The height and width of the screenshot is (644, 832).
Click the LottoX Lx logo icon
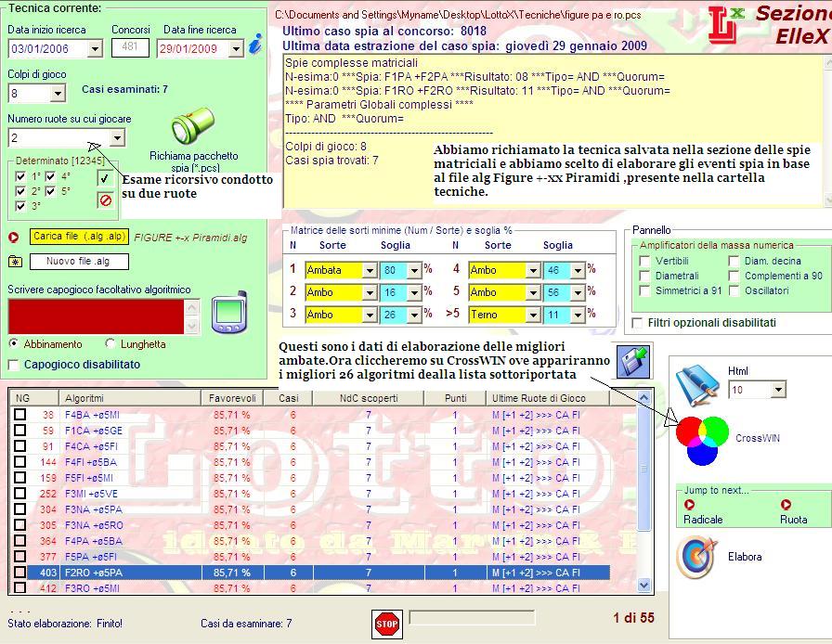tap(726, 24)
